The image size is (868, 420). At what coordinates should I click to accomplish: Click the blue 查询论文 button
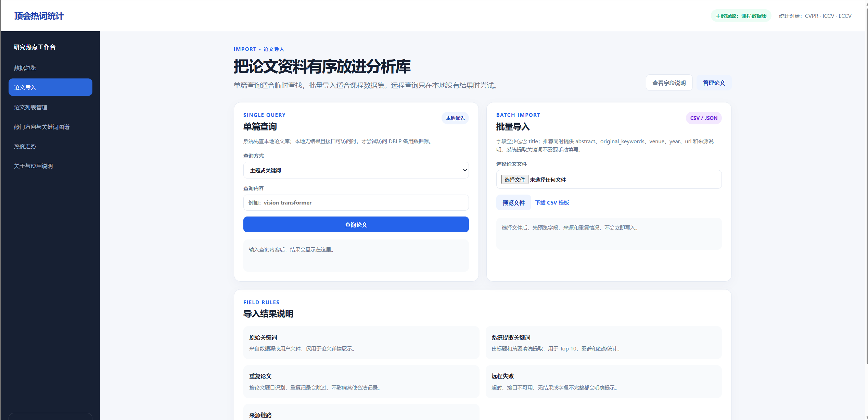click(356, 225)
